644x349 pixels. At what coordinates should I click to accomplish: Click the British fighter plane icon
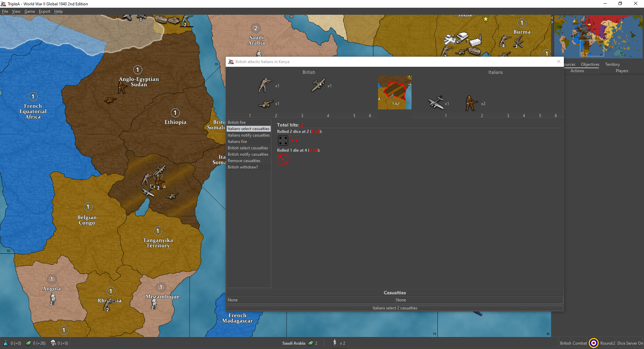click(x=318, y=85)
